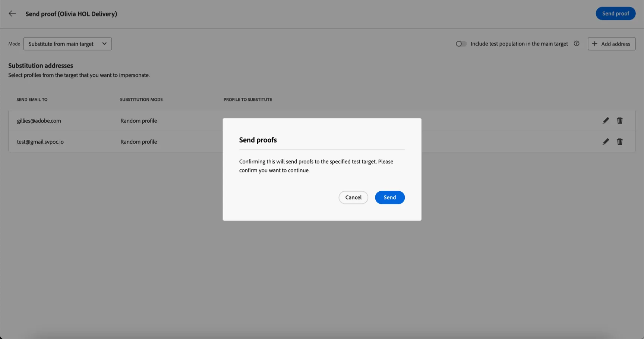644x339 pixels.
Task: Select the test@gmail.svpoc.io email cell
Action: pyautogui.click(x=40, y=142)
